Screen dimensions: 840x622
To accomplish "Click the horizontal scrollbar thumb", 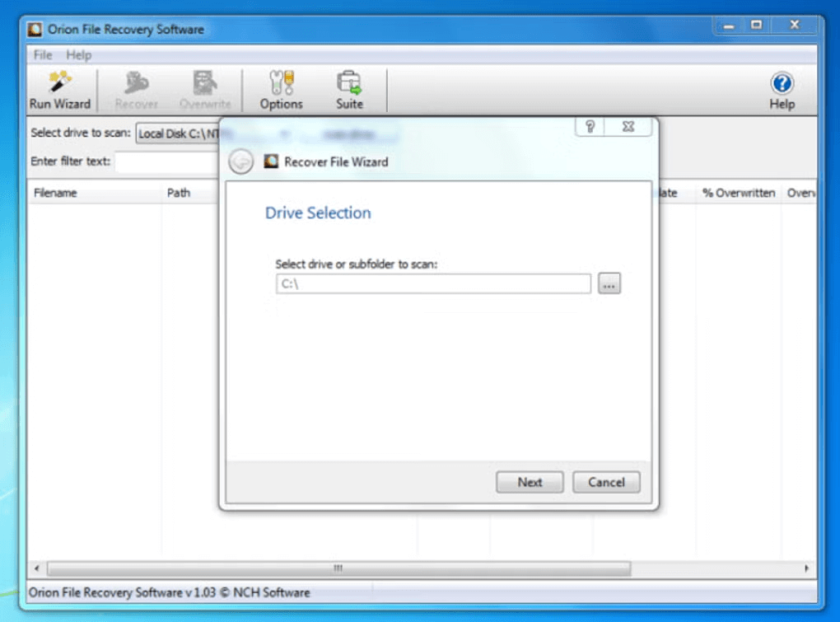I will [x=338, y=568].
